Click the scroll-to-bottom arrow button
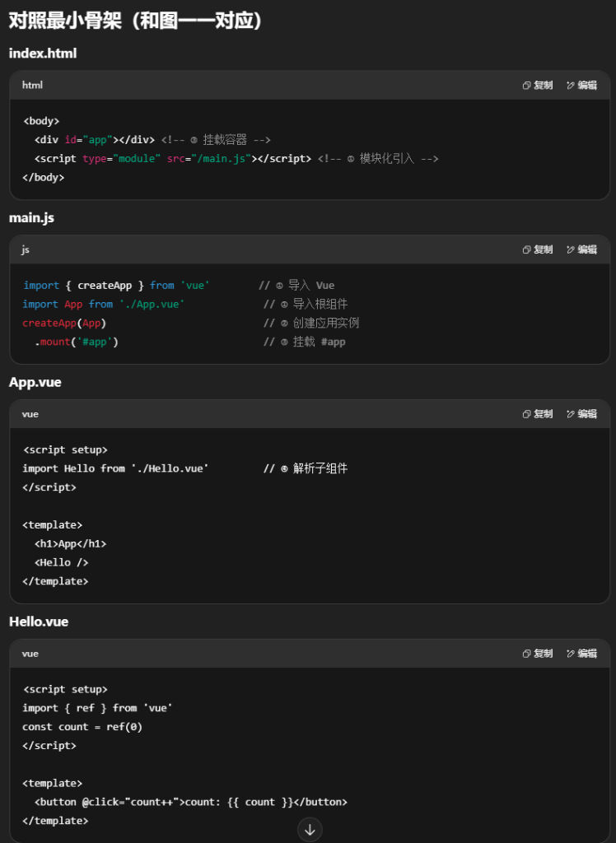This screenshot has width=616, height=843. pyautogui.click(x=310, y=830)
